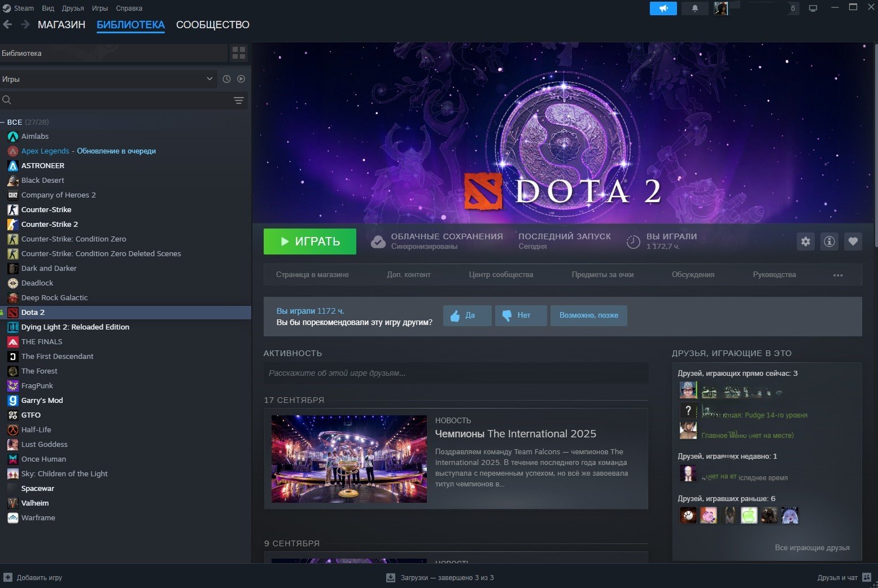Open The International 2025 news thumbnail
This screenshot has width=878, height=588.
tap(349, 459)
